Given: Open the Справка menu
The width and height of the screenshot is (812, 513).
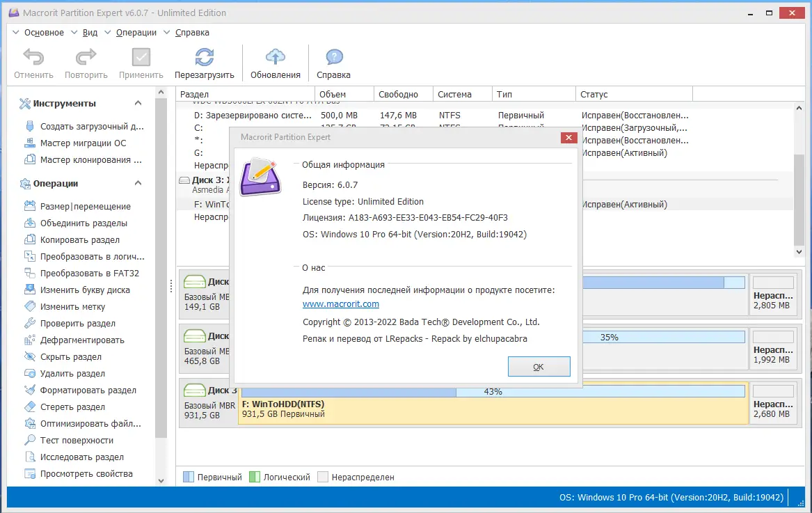Looking at the screenshot, I should [x=191, y=32].
